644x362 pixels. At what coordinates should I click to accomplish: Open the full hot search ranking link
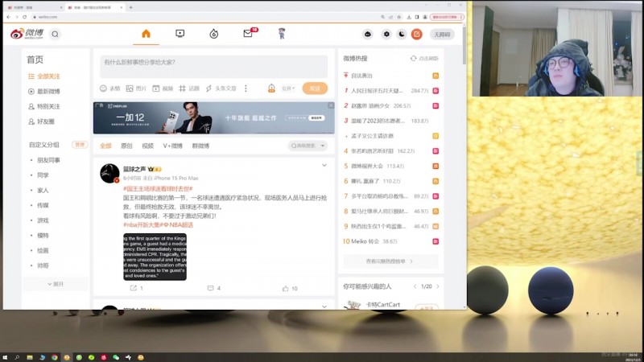click(390, 261)
